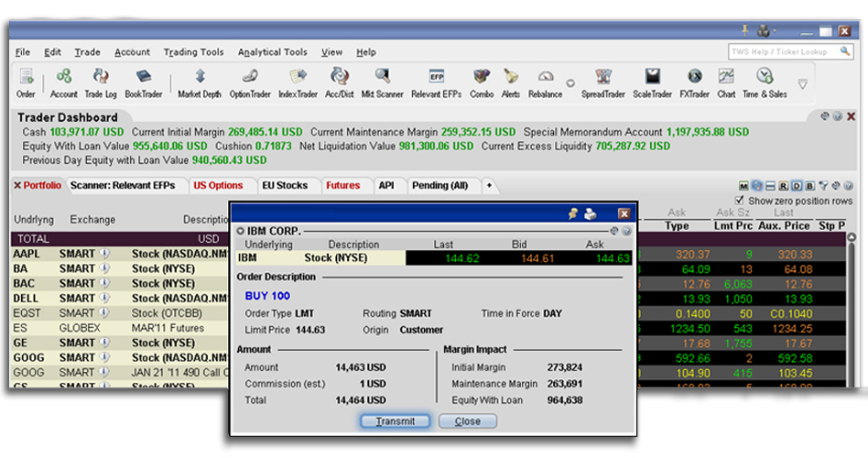Open the Account menu
The height and width of the screenshot is (458, 868).
(x=132, y=52)
